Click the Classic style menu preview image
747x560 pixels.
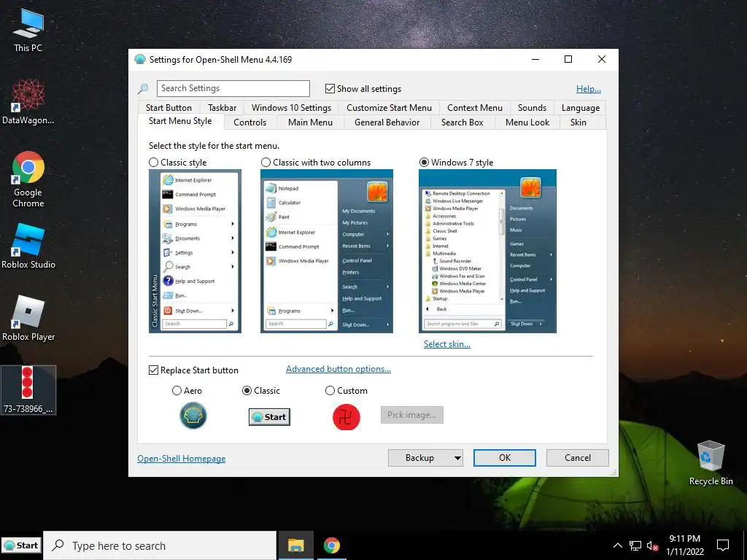coord(195,251)
